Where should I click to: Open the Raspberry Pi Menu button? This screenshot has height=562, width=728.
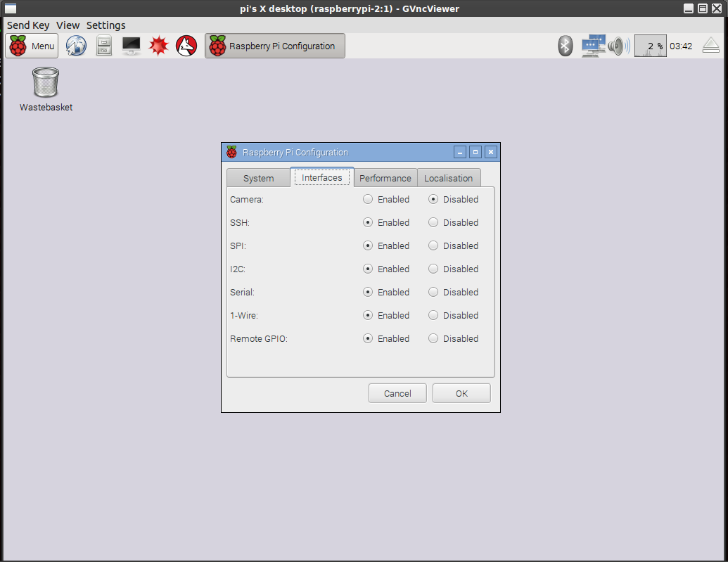[x=32, y=46]
